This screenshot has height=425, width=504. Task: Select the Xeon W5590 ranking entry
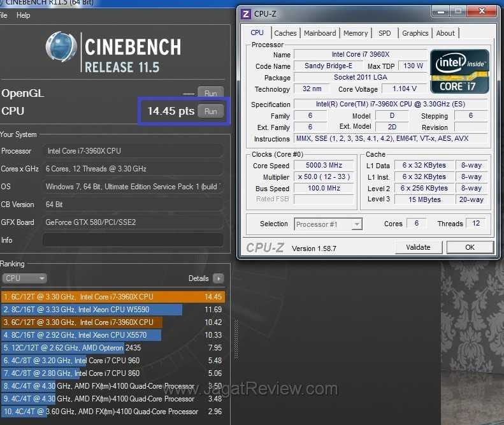pyautogui.click(x=91, y=310)
